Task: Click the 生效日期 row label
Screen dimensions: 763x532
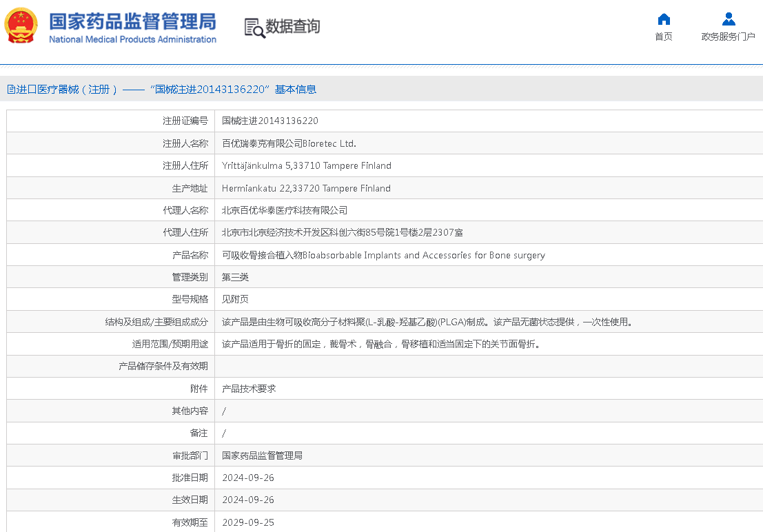Action: coord(190,500)
